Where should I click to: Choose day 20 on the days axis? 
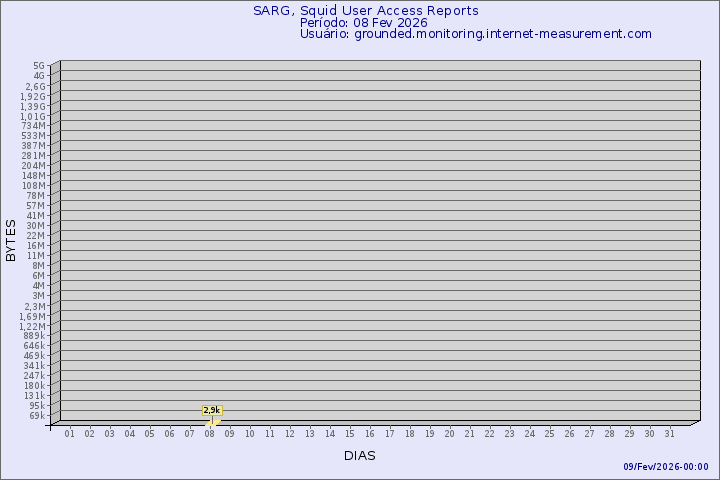tap(449, 433)
